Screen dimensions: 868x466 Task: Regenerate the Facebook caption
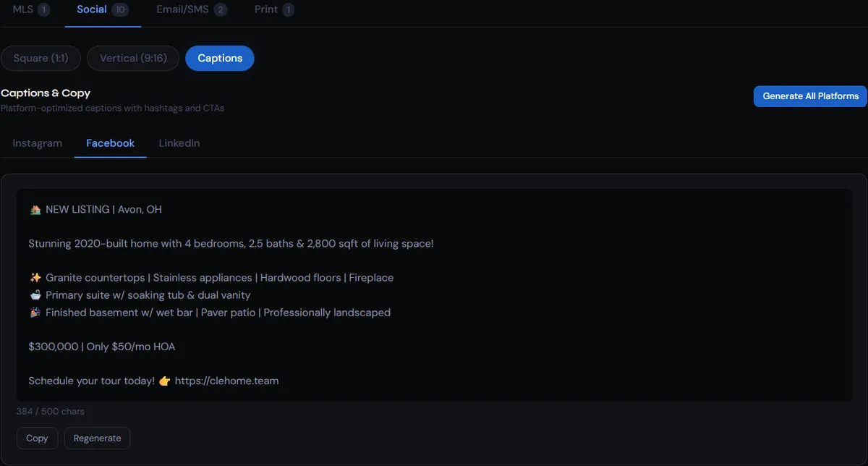(x=97, y=438)
